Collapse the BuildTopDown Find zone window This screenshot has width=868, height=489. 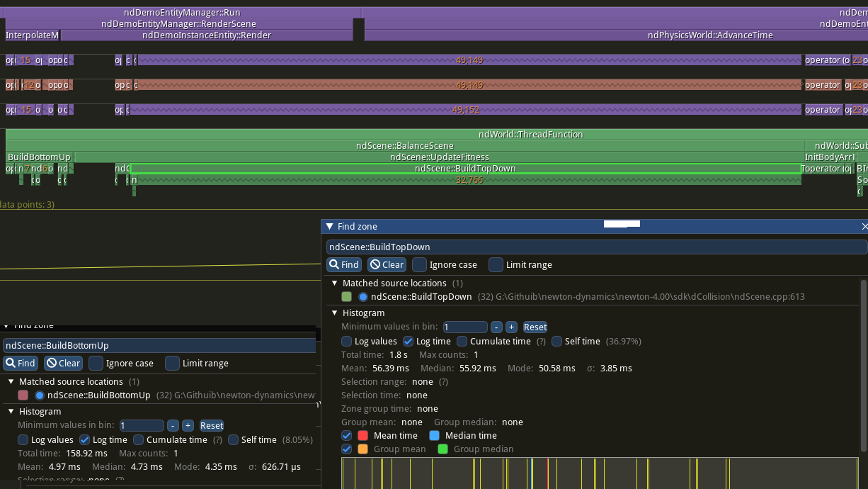(329, 227)
